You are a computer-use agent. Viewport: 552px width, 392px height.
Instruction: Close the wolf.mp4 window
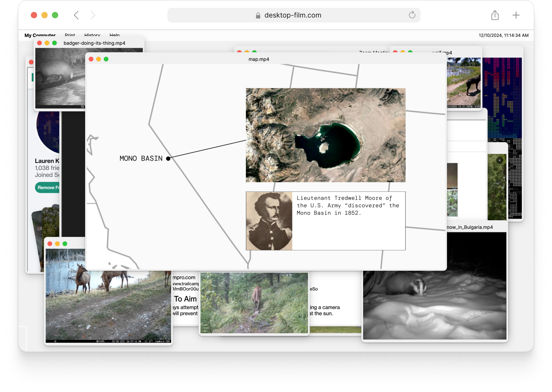[x=395, y=52]
